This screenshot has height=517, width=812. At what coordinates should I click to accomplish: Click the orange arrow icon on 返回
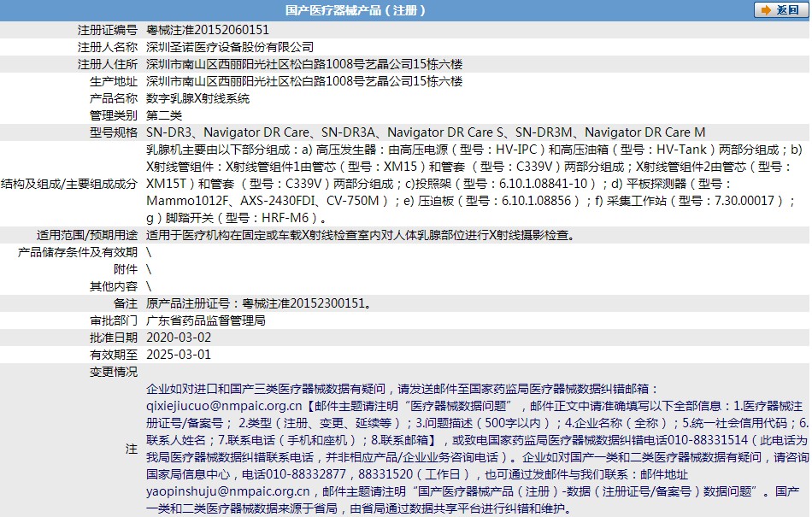765,10
